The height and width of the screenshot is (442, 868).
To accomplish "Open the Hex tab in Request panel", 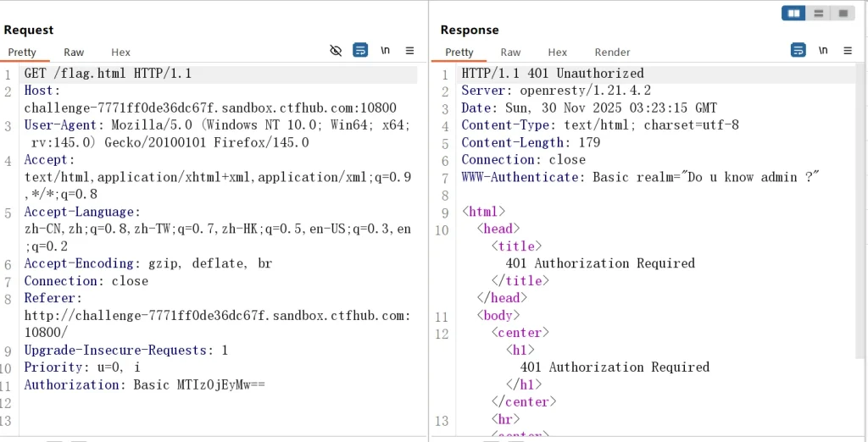I will click(x=120, y=52).
